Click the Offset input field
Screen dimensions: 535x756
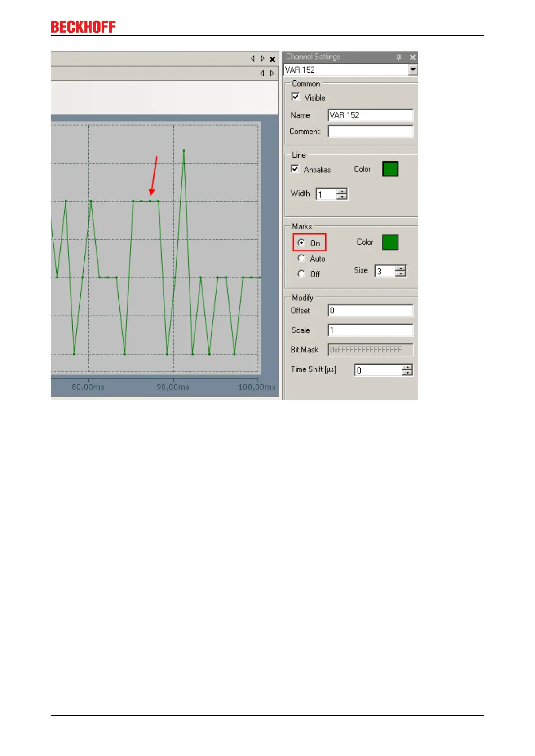(371, 311)
